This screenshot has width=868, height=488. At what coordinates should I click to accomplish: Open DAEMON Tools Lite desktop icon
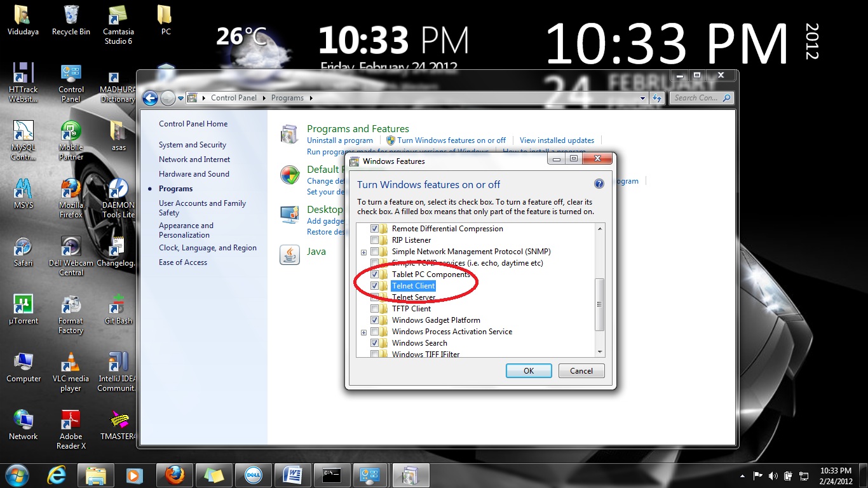pyautogui.click(x=119, y=198)
